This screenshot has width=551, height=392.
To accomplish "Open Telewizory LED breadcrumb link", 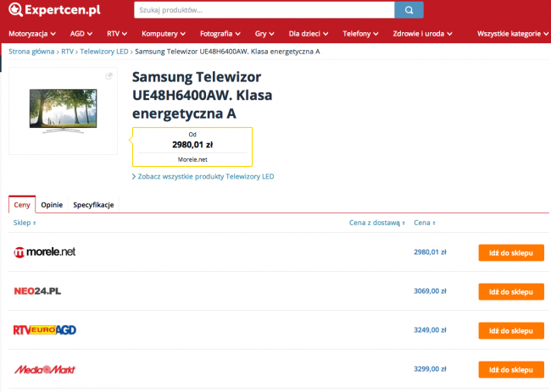I will 104,52.
